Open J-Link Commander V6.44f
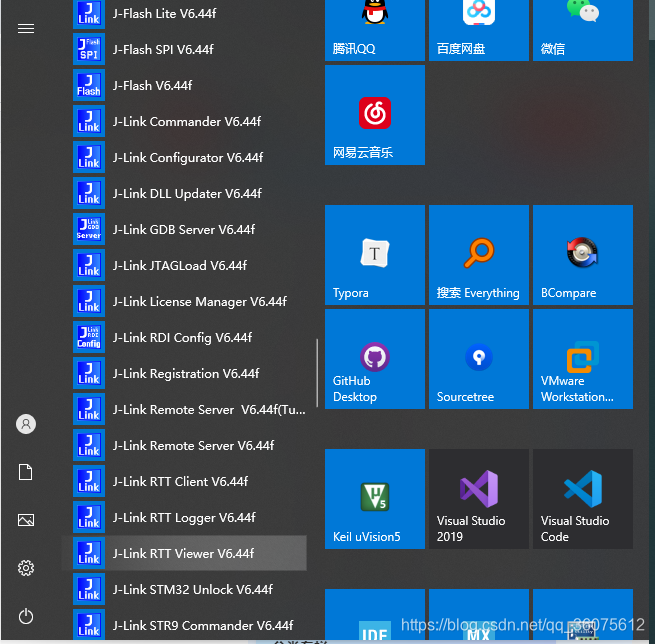Image resolution: width=655 pixels, height=644 pixels. (184, 121)
